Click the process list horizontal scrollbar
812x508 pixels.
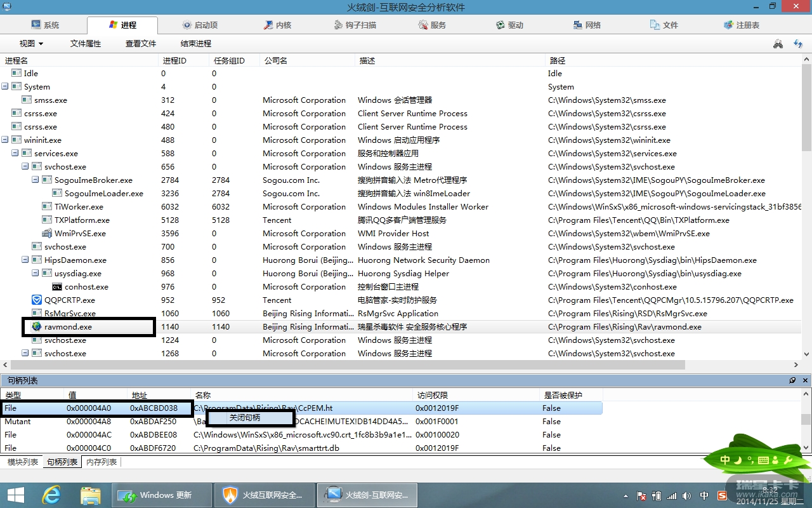point(348,365)
